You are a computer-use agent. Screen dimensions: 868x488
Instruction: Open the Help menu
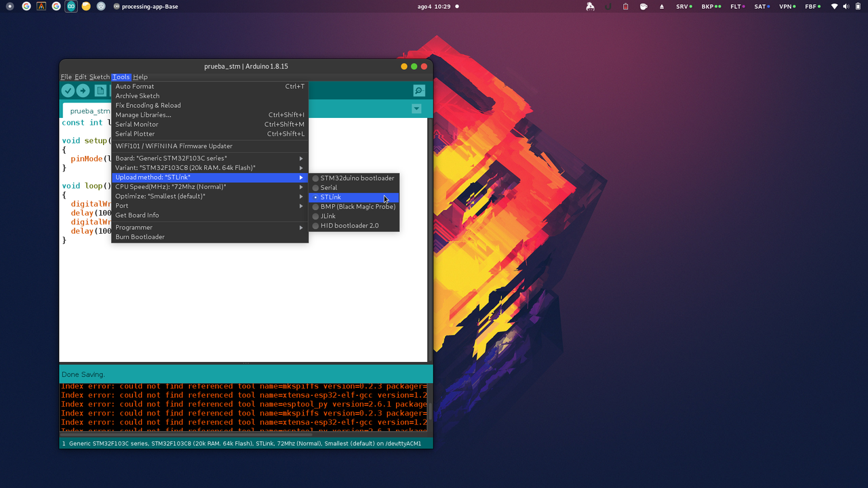point(140,77)
